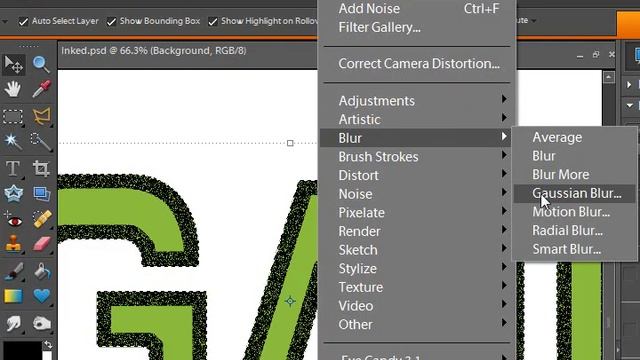Toggle Auto Select Layer checkbox

pos(23,22)
